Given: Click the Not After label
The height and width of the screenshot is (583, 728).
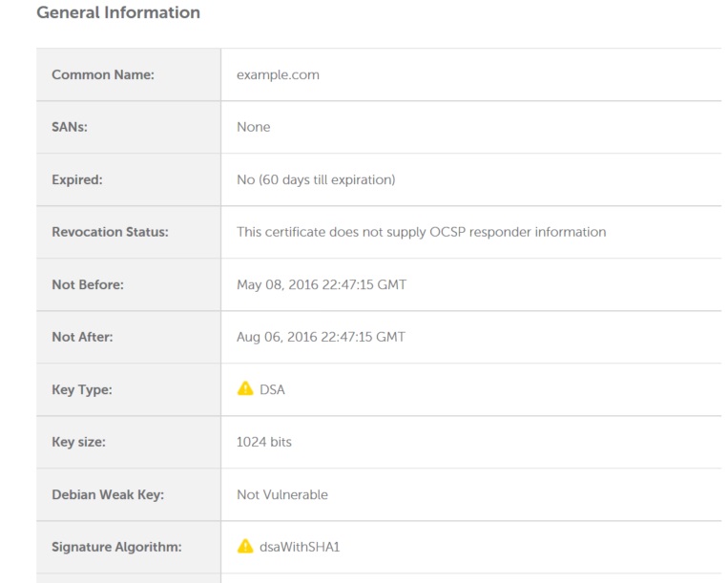Looking at the screenshot, I should tap(82, 337).
